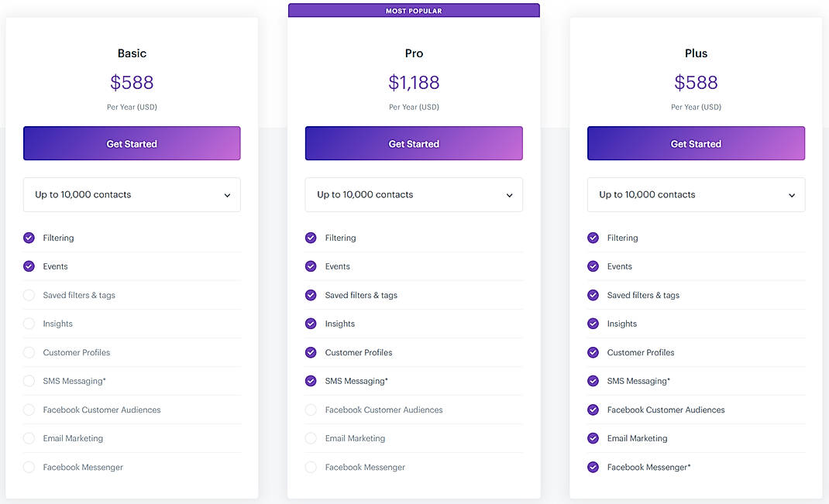Click the MOST POPULAR banner above Pro
This screenshot has height=504, width=829.
pos(414,10)
